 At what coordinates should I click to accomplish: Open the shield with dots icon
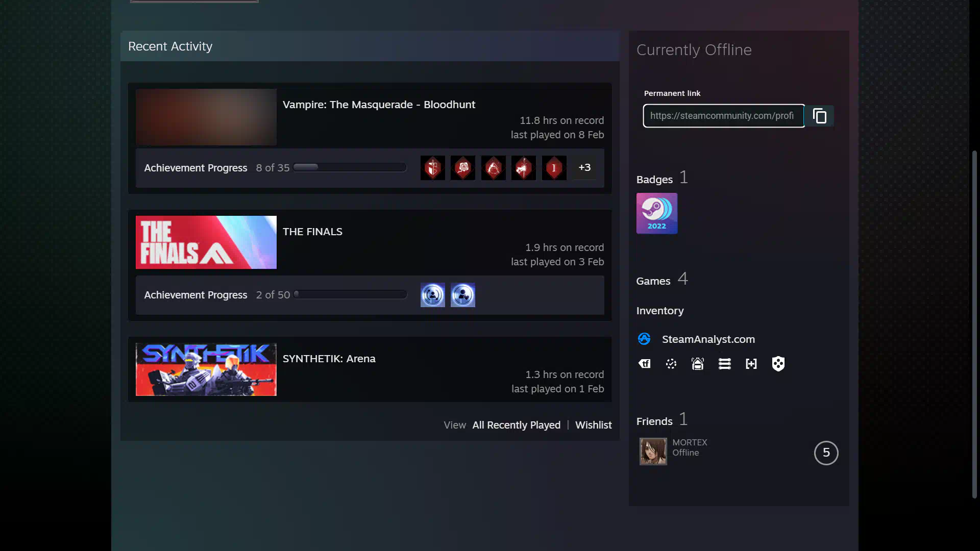pyautogui.click(x=778, y=364)
